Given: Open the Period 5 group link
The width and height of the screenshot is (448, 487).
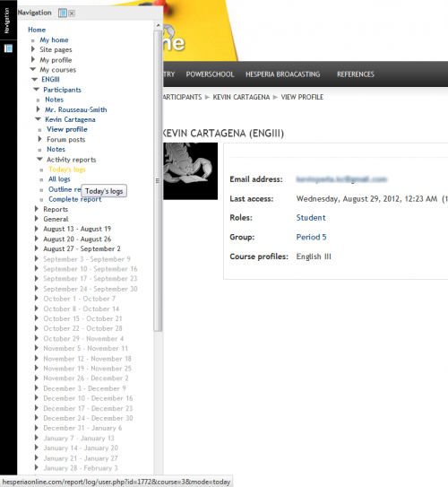Looking at the screenshot, I should click(x=311, y=238).
